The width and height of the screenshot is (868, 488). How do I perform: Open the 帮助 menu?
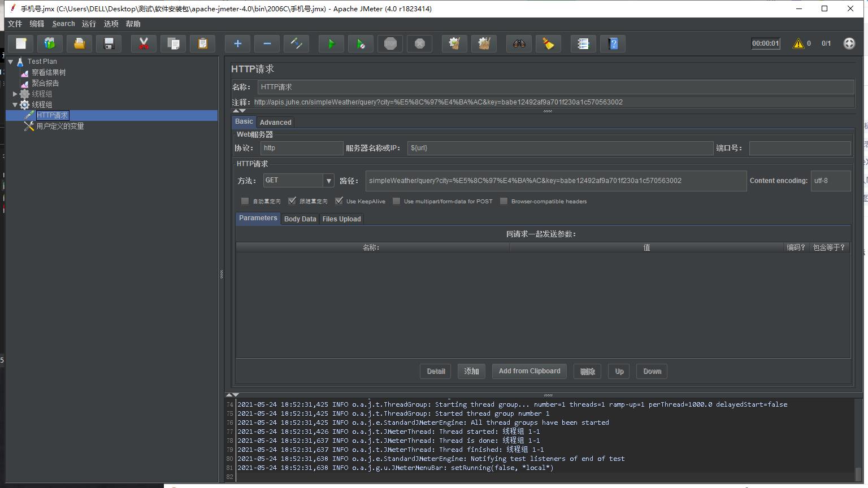pos(133,24)
